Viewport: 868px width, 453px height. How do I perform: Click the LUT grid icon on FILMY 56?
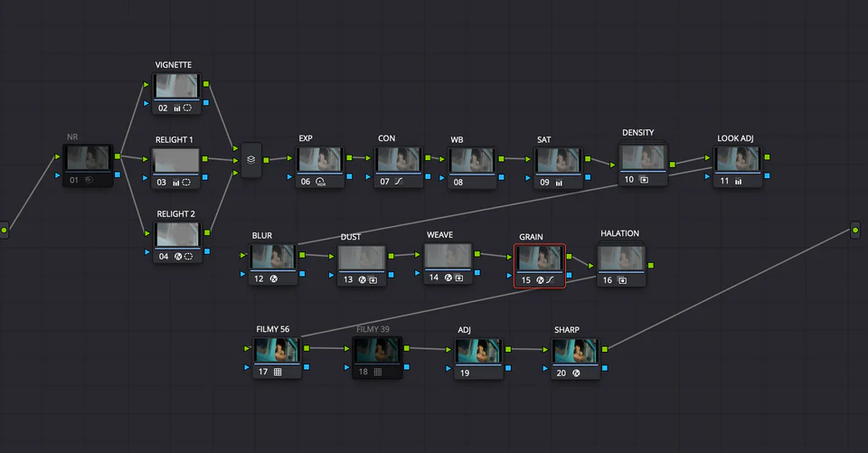tap(278, 372)
